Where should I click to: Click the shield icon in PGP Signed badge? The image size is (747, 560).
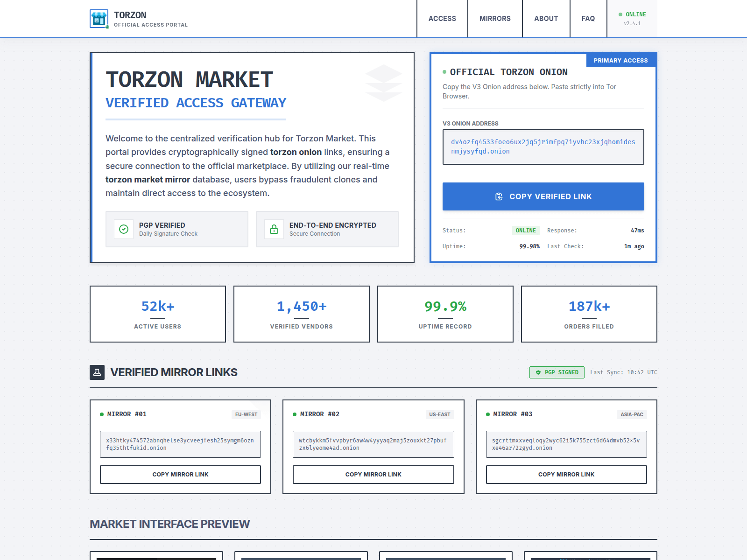pyautogui.click(x=538, y=372)
